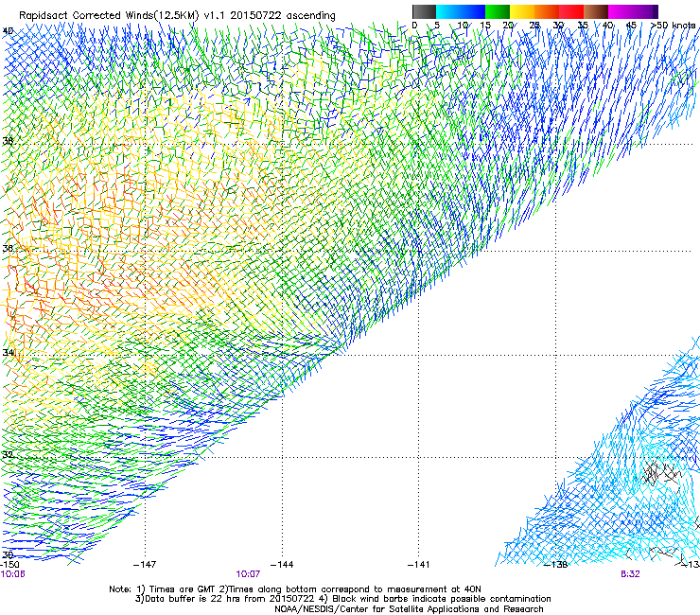Click the longitude "-144" label on the bottom axis

(282, 565)
